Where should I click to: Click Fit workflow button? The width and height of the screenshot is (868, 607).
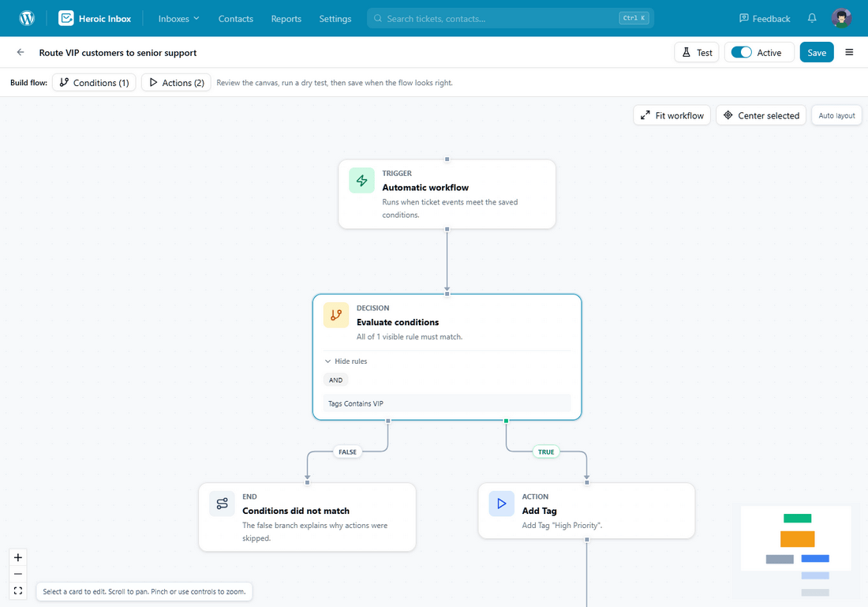pyautogui.click(x=672, y=115)
